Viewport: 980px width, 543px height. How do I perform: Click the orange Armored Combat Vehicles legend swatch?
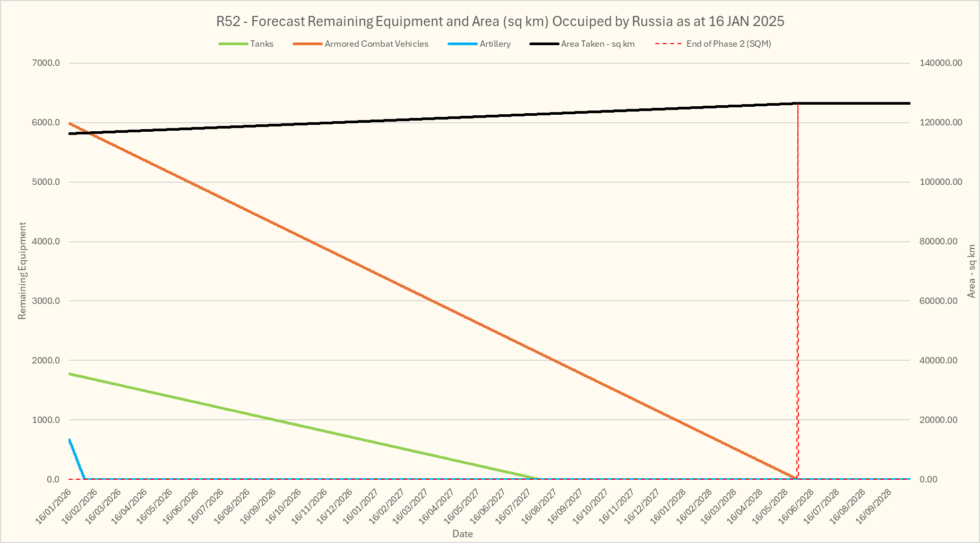(307, 44)
